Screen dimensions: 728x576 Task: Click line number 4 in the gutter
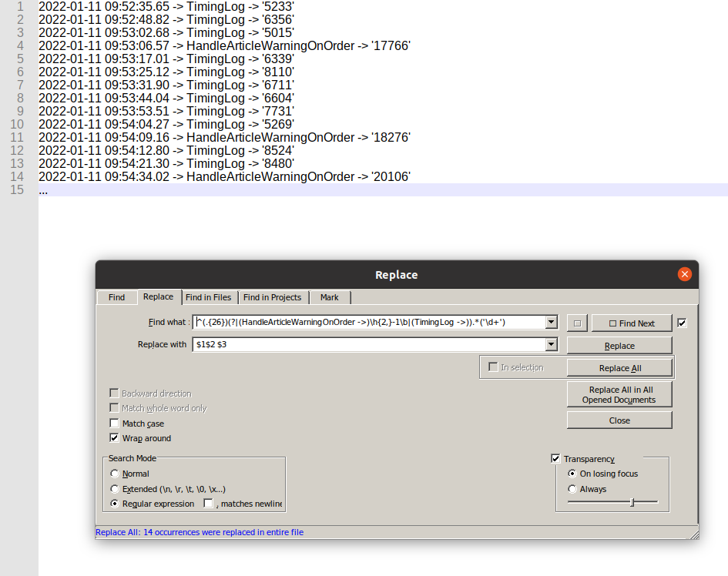point(21,46)
